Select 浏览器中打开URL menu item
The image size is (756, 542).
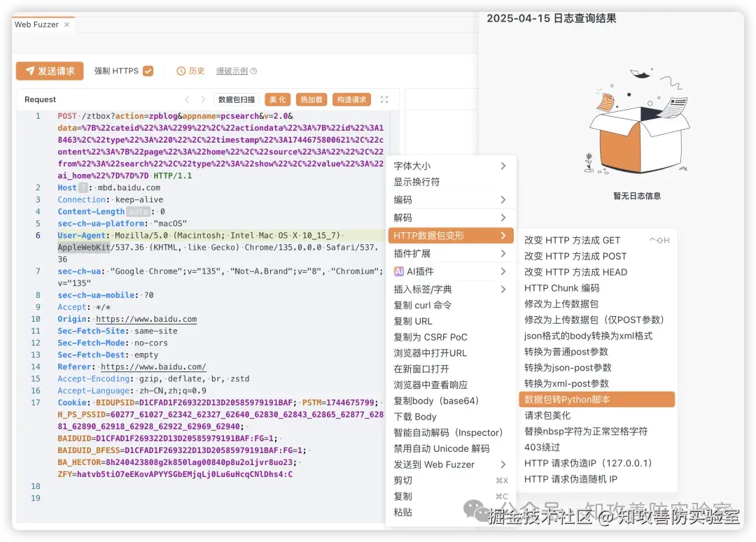click(451, 352)
